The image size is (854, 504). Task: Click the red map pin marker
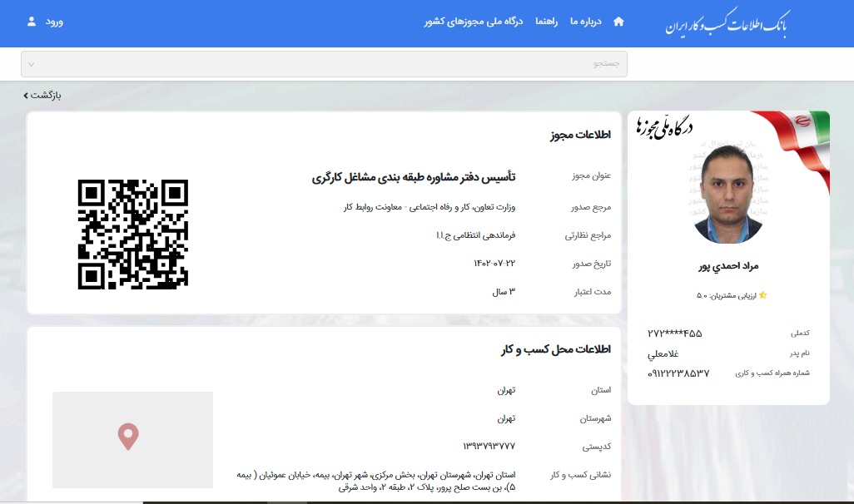128,437
